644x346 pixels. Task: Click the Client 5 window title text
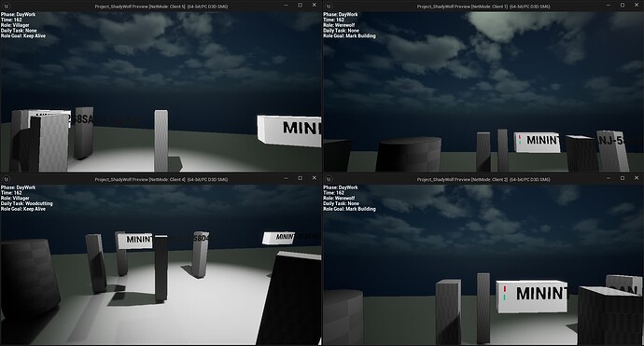pyautogui.click(x=161, y=7)
